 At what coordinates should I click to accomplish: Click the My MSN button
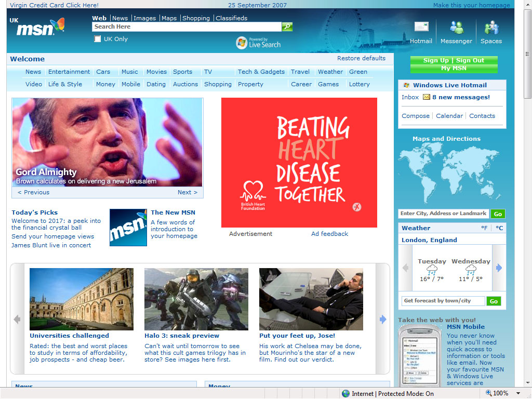tap(454, 68)
